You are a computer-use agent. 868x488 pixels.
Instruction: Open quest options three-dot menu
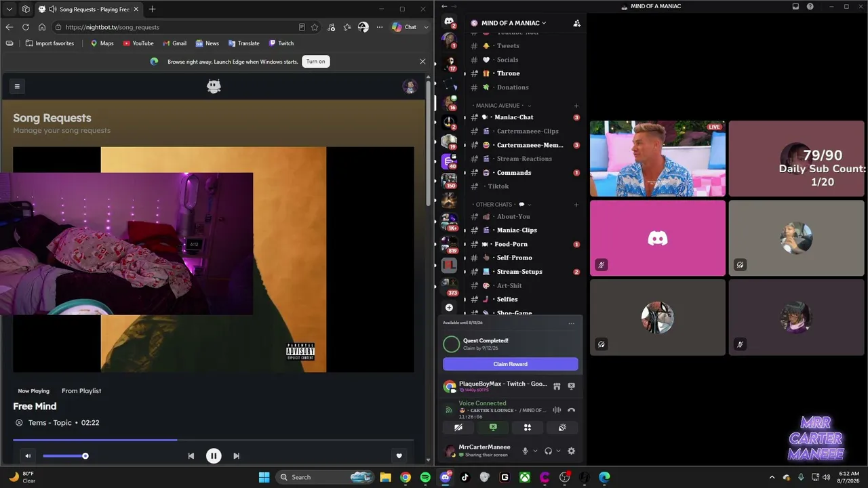572,323
